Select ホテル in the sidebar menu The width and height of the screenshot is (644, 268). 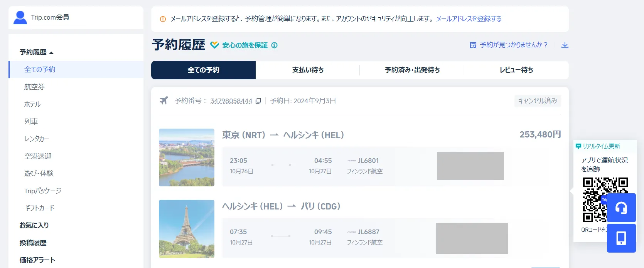pos(32,104)
